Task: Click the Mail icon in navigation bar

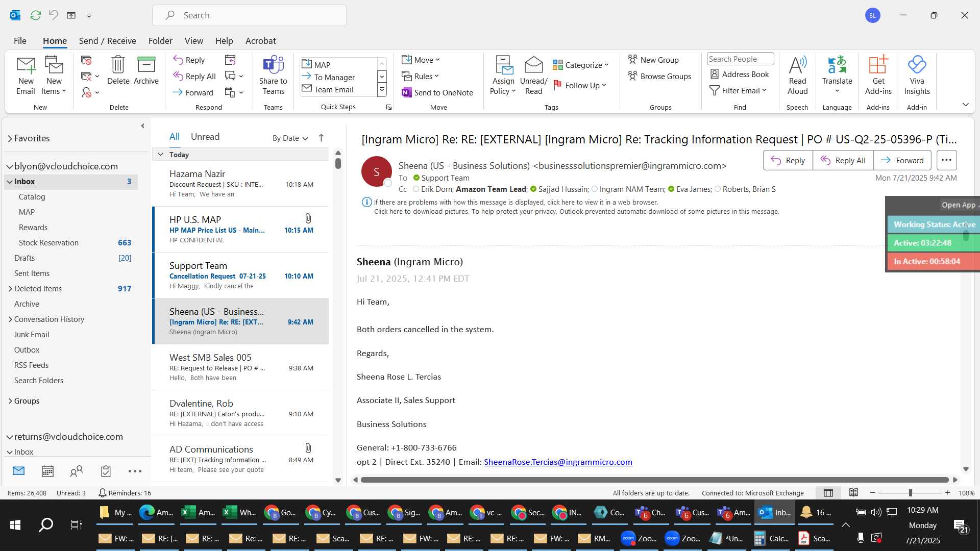Action: (x=19, y=471)
